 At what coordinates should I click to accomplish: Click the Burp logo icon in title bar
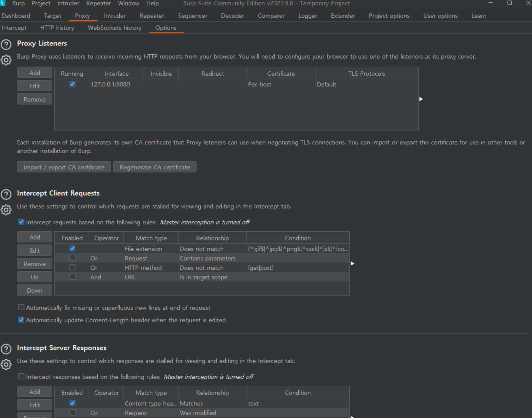point(3,3)
